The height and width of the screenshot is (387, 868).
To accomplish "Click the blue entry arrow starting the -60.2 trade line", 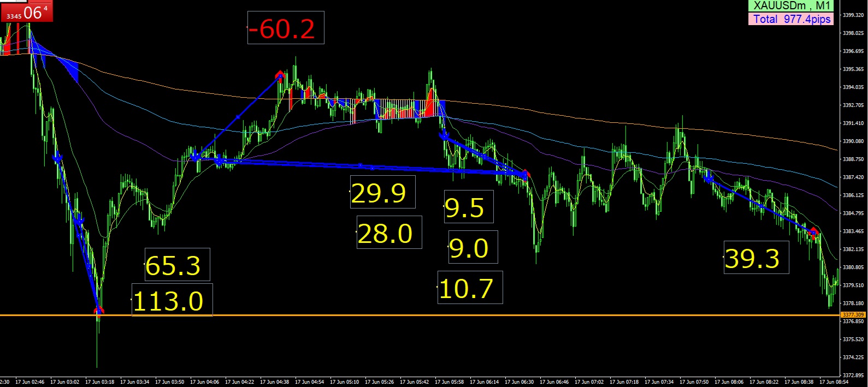I will tap(194, 156).
